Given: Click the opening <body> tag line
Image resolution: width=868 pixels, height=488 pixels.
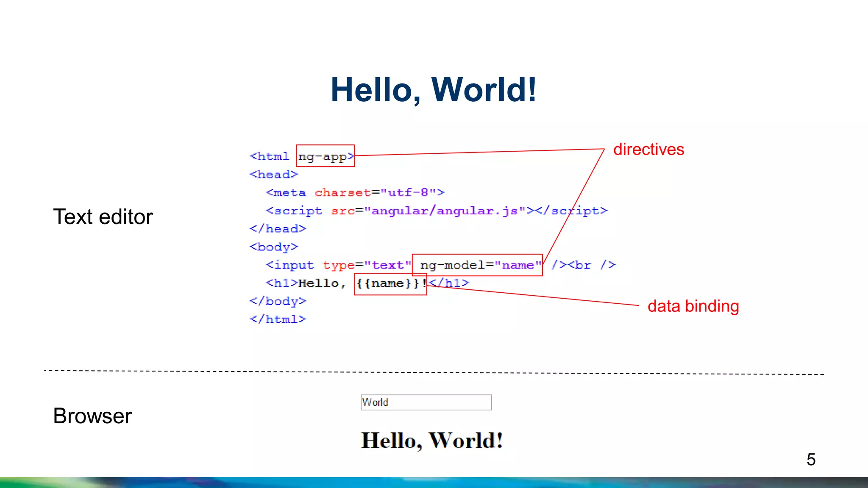Looking at the screenshot, I should [x=274, y=247].
